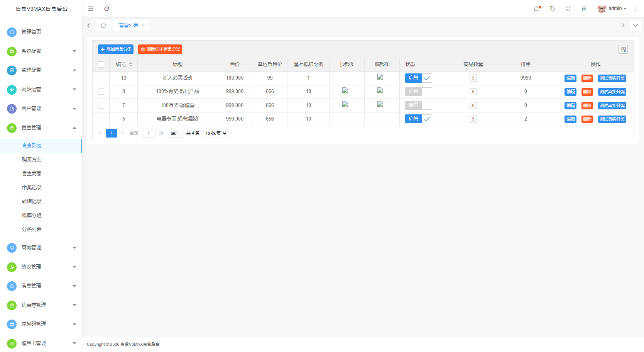Screen dimensions: 644x352
Task: Go to home tab icon
Action: pyautogui.click(x=103, y=26)
